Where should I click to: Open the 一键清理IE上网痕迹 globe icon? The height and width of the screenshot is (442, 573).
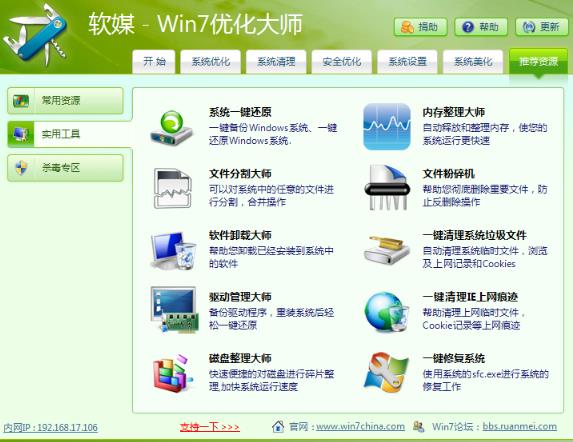[x=387, y=312]
